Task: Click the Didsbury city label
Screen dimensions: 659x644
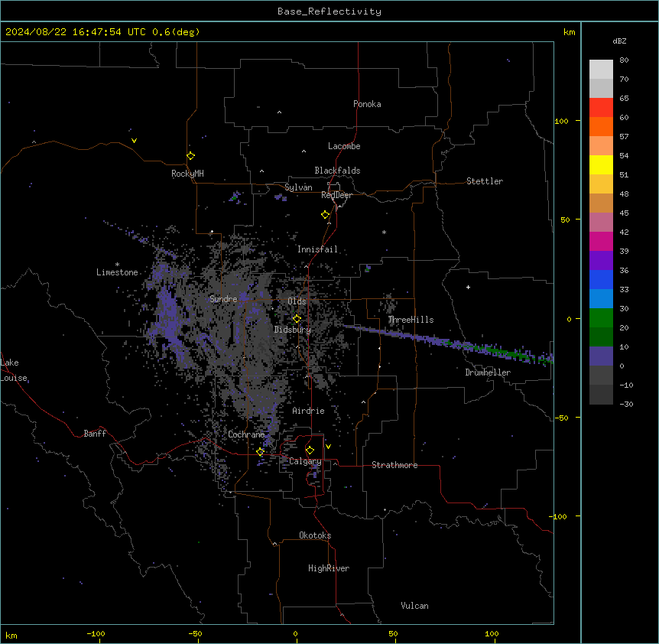Action: [x=293, y=330]
